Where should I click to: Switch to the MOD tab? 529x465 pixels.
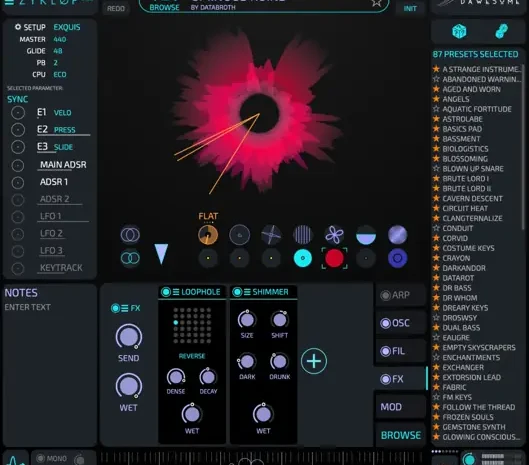point(400,407)
